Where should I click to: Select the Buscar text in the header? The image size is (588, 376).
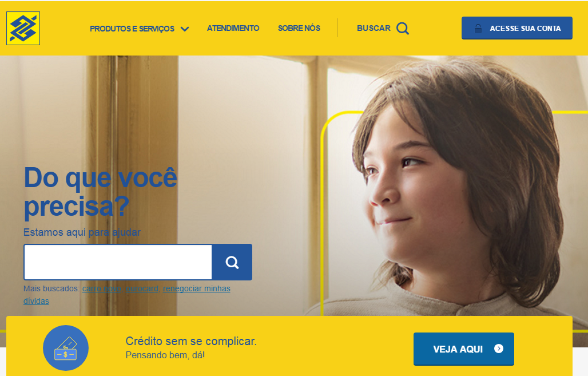tap(374, 28)
